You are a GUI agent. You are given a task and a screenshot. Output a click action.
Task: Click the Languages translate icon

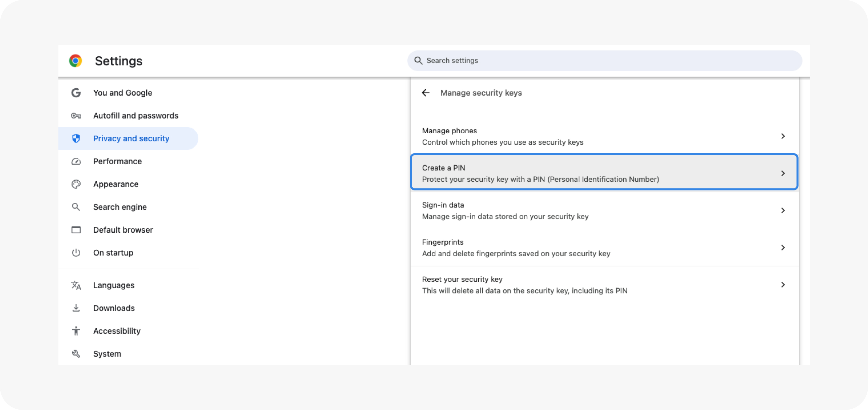click(x=76, y=285)
